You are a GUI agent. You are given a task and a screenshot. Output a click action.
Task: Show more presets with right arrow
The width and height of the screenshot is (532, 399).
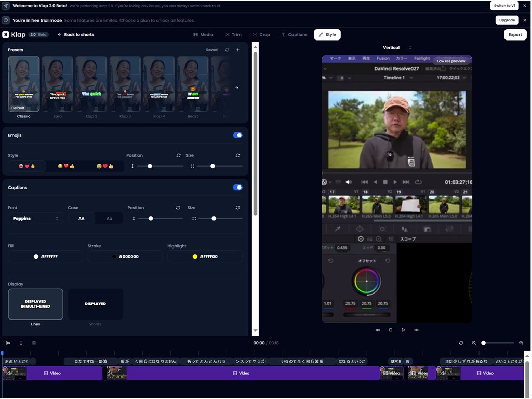point(236,87)
